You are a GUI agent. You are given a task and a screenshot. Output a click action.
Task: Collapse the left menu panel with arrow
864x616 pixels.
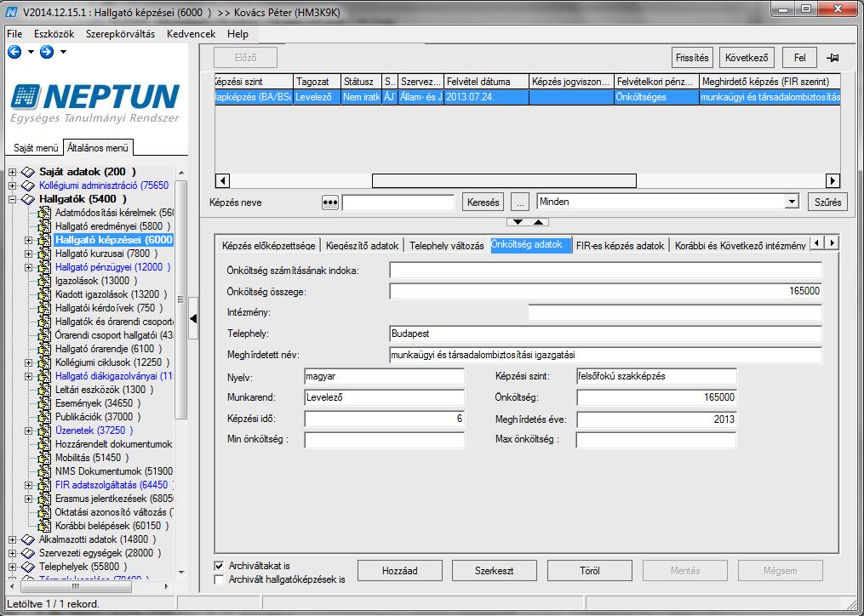tap(193, 318)
